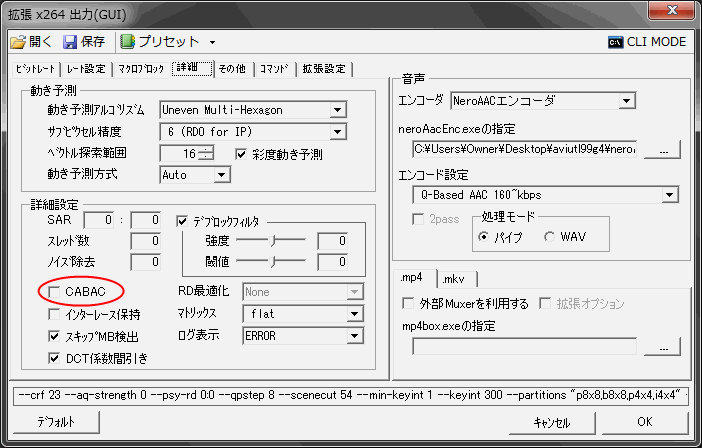Screen dimensions: 702x448
Task: Open the 拡張設定 tab
Action: [x=324, y=69]
